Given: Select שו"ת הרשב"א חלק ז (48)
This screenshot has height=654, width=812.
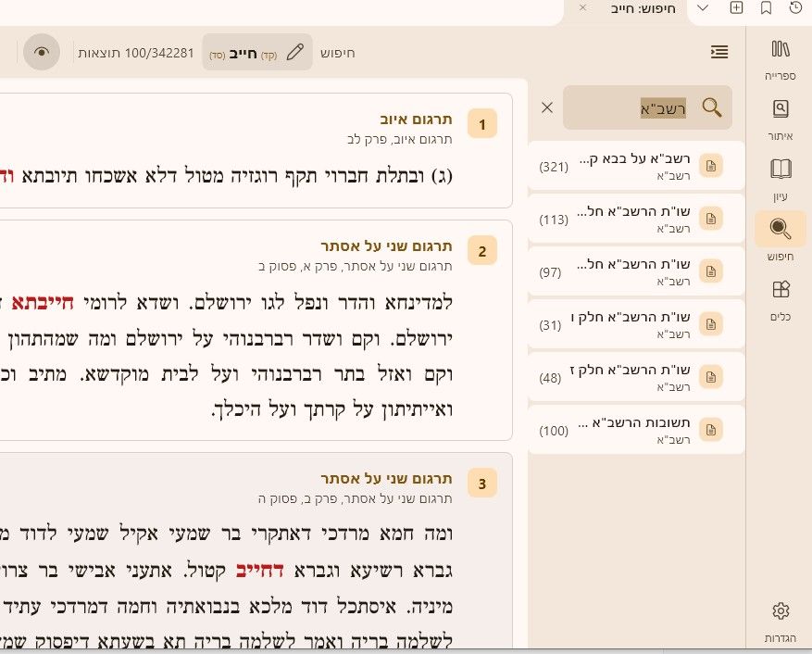Looking at the screenshot, I should tap(636, 377).
